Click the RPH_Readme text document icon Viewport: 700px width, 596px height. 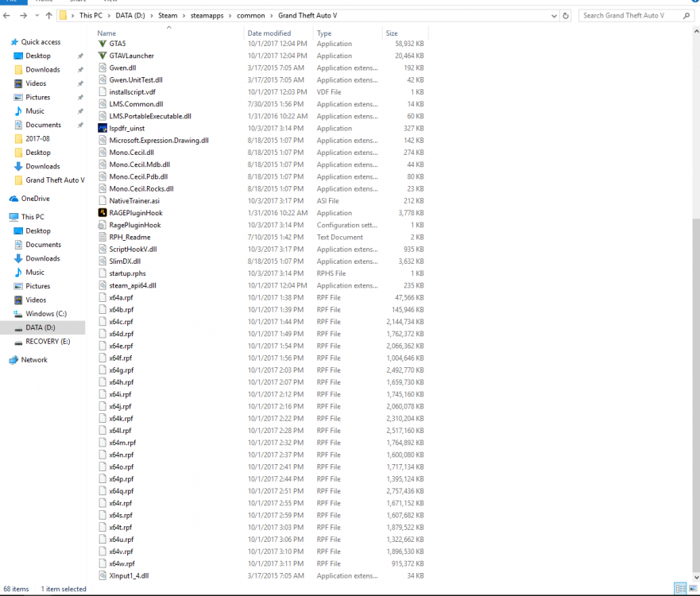coord(102,237)
